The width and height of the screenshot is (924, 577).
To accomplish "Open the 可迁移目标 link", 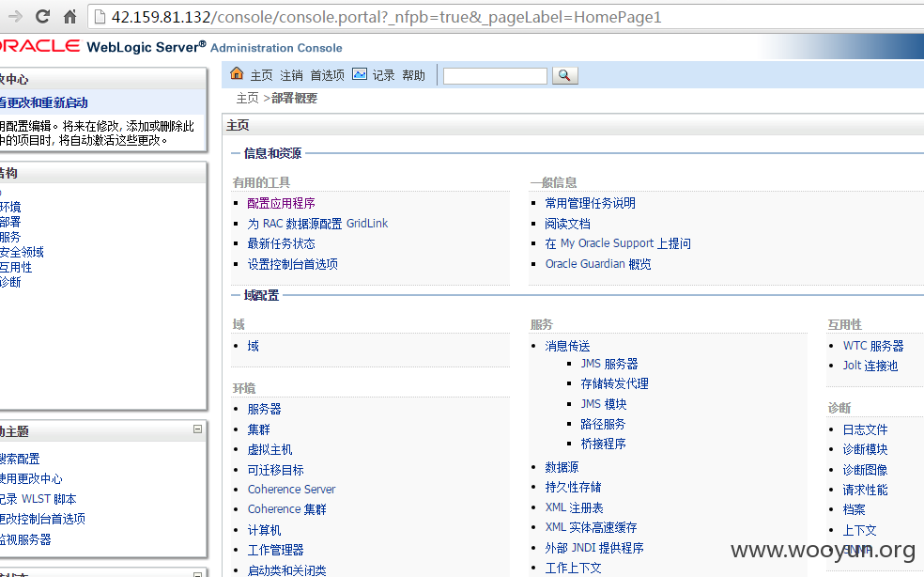I will pyautogui.click(x=275, y=470).
